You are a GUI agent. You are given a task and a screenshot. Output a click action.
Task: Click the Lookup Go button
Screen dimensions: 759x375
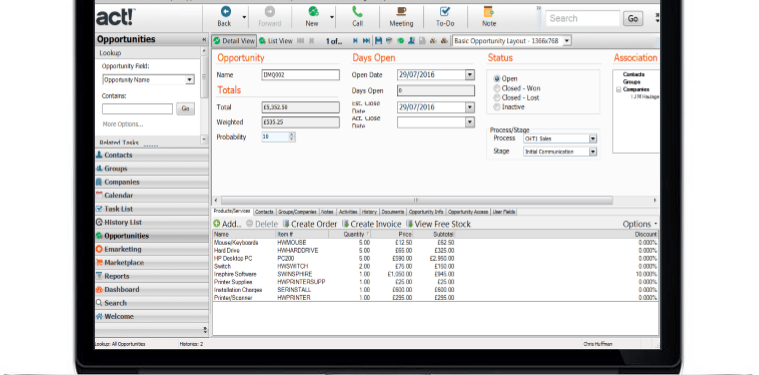pyautogui.click(x=185, y=109)
